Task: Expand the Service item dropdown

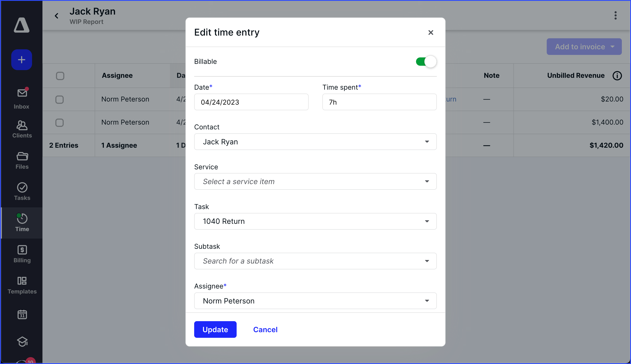Action: coord(315,182)
